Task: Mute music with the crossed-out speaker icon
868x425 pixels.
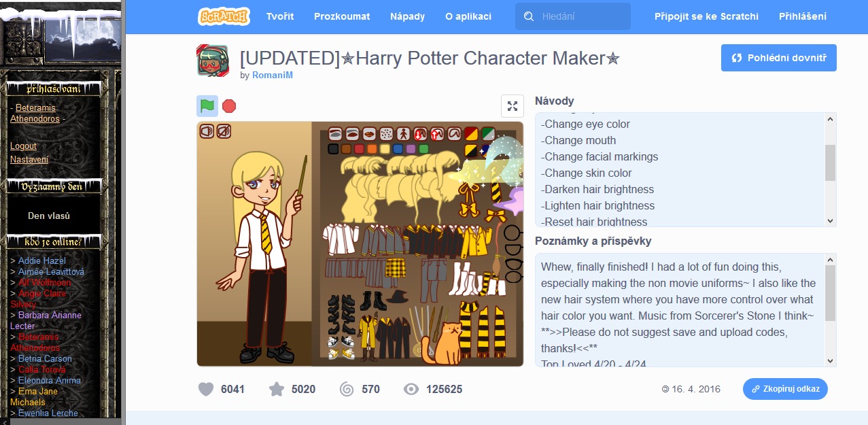Action: point(224,131)
